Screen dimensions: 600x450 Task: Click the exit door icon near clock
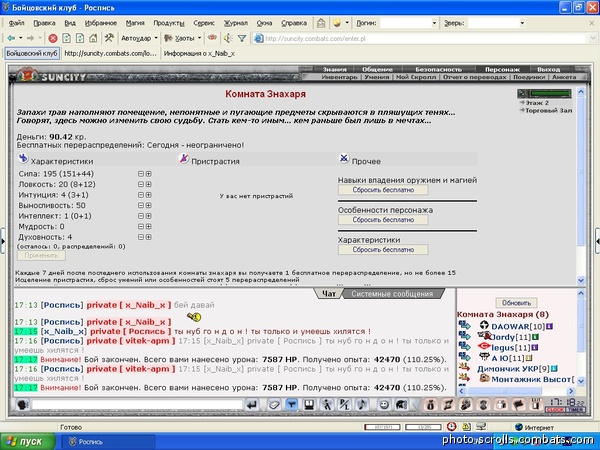tap(536, 404)
